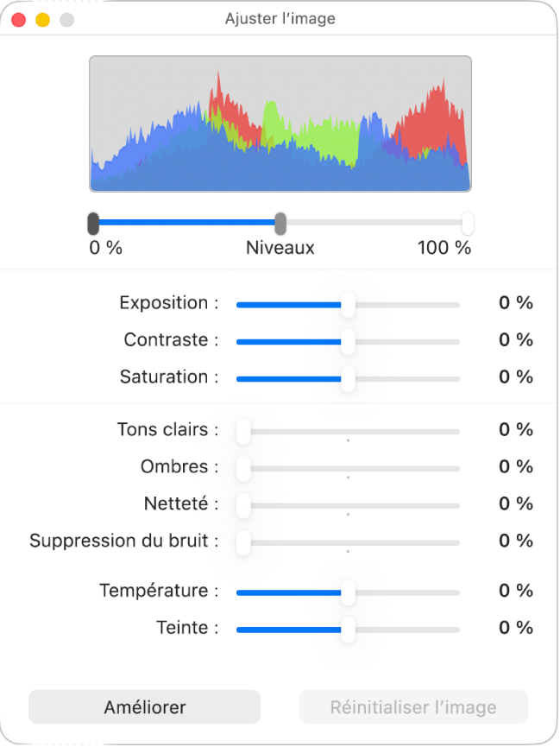560x747 pixels.
Task: Click the RGB histogram graph
Action: 280,123
